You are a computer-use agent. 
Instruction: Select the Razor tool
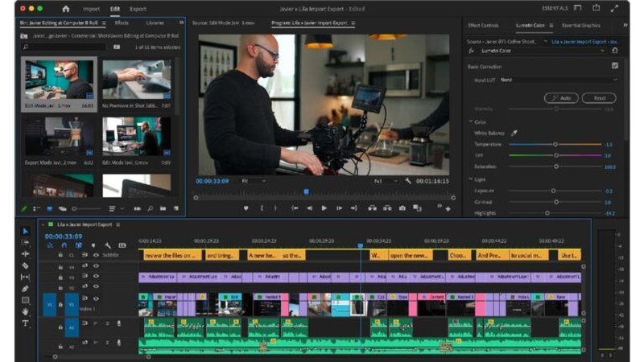(26, 265)
